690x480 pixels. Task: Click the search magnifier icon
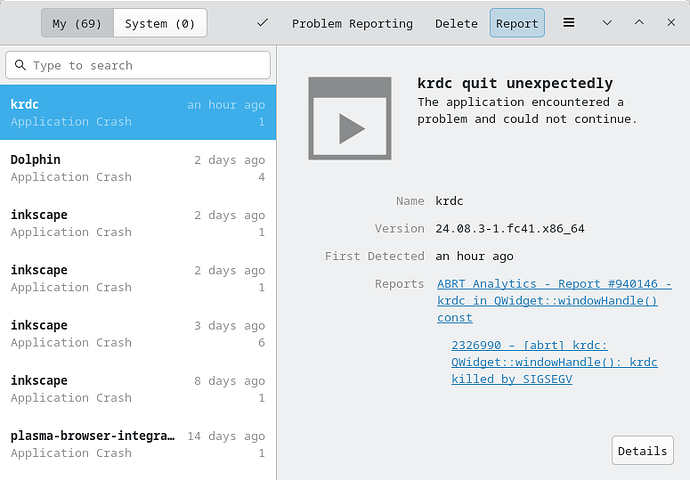20,65
